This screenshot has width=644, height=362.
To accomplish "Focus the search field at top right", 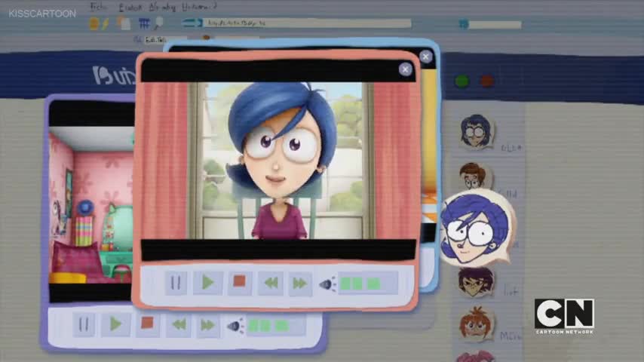I will click(x=495, y=25).
